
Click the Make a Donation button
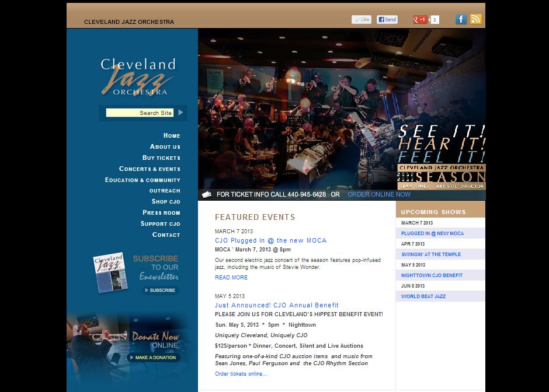point(154,358)
